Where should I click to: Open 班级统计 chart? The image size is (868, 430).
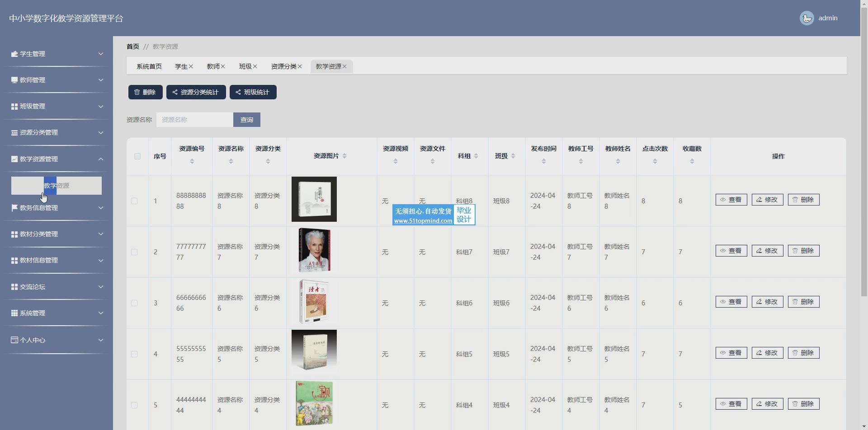pos(253,92)
